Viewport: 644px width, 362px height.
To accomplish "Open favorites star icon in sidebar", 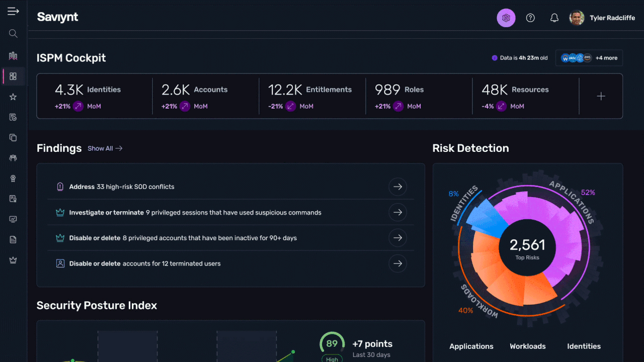I will (13, 97).
